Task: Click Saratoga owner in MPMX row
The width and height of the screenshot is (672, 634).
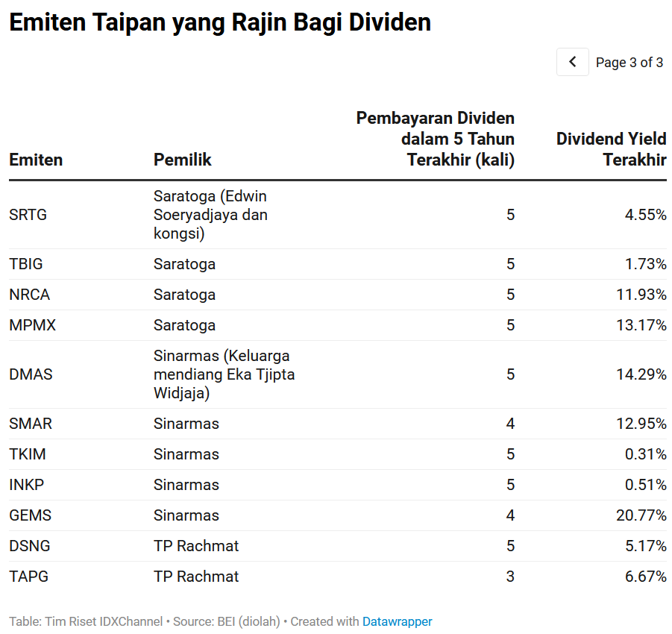Action: (184, 325)
